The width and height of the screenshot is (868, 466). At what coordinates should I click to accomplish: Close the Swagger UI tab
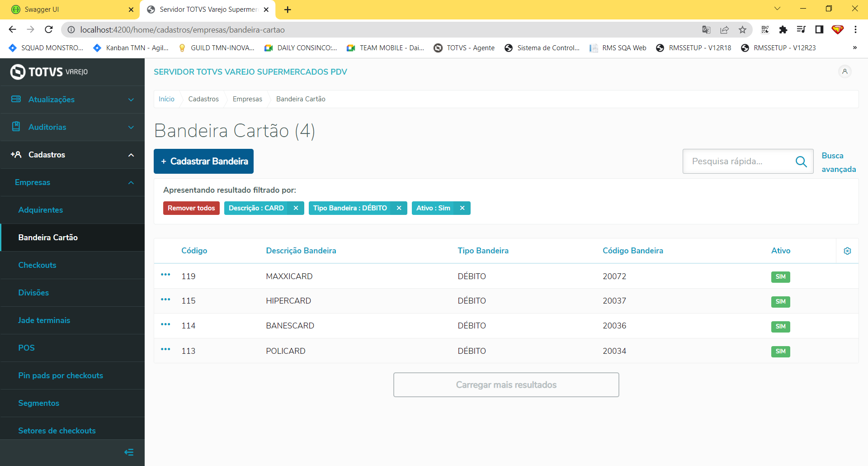(x=131, y=10)
